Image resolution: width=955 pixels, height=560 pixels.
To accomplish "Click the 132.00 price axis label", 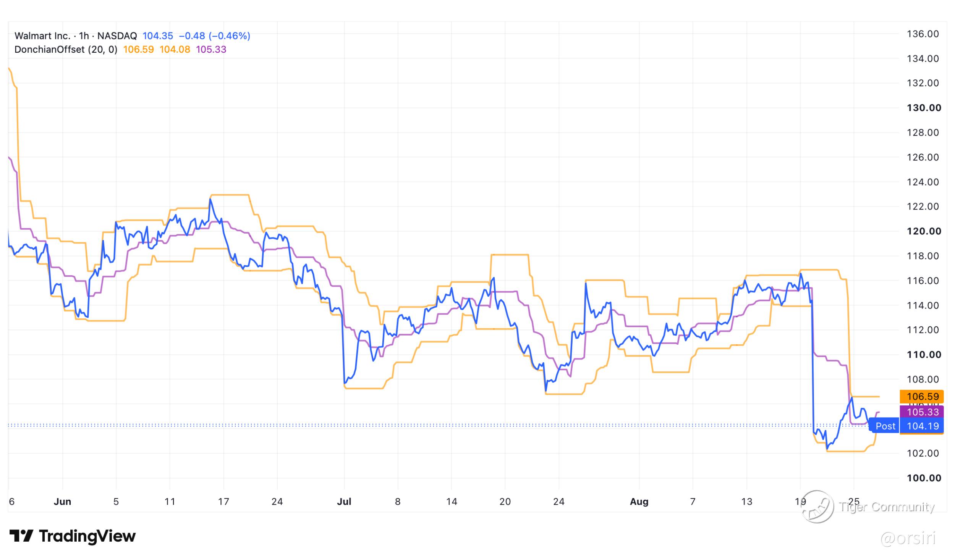I will point(923,83).
